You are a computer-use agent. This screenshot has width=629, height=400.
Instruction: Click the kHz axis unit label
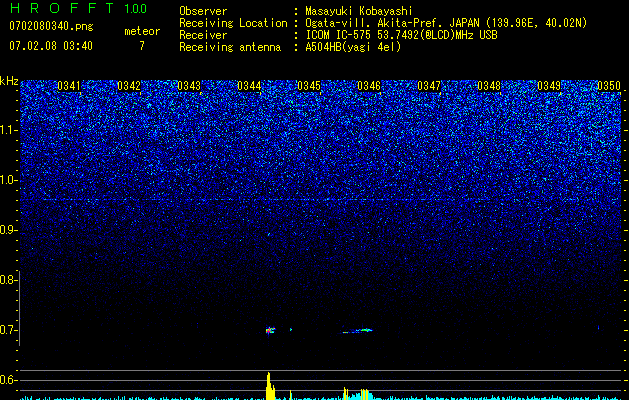[9, 81]
